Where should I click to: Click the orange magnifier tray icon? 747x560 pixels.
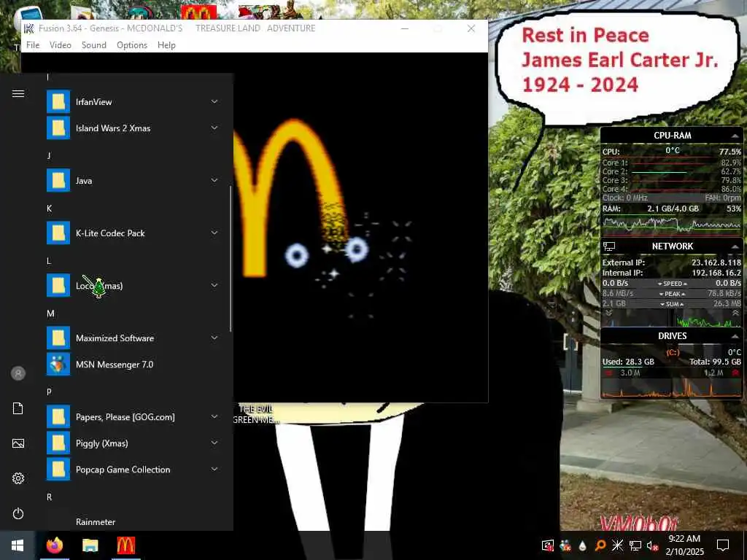[x=600, y=545]
